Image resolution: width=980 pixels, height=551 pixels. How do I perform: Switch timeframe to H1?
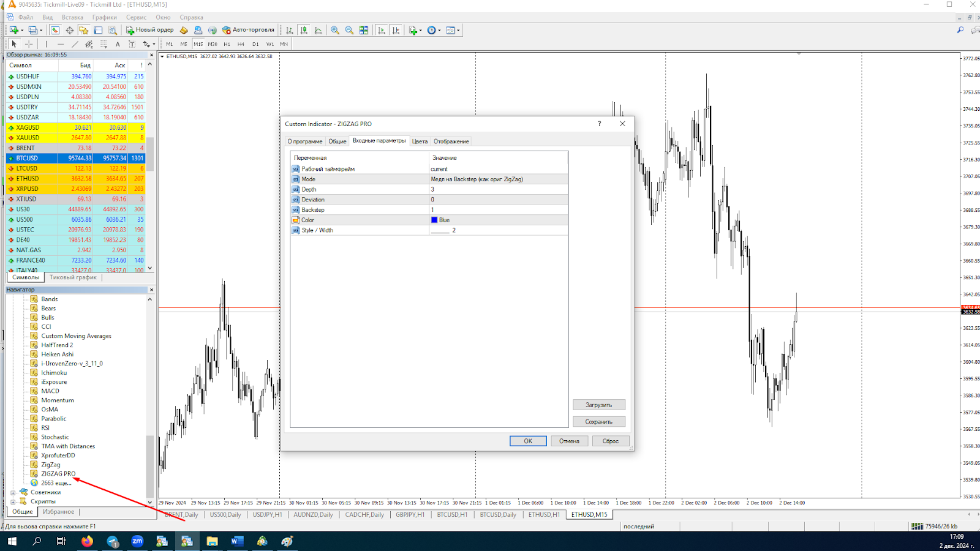point(227,44)
